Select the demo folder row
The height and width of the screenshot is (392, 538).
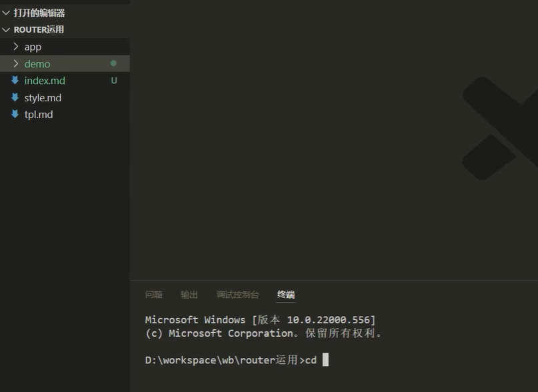(x=65, y=63)
